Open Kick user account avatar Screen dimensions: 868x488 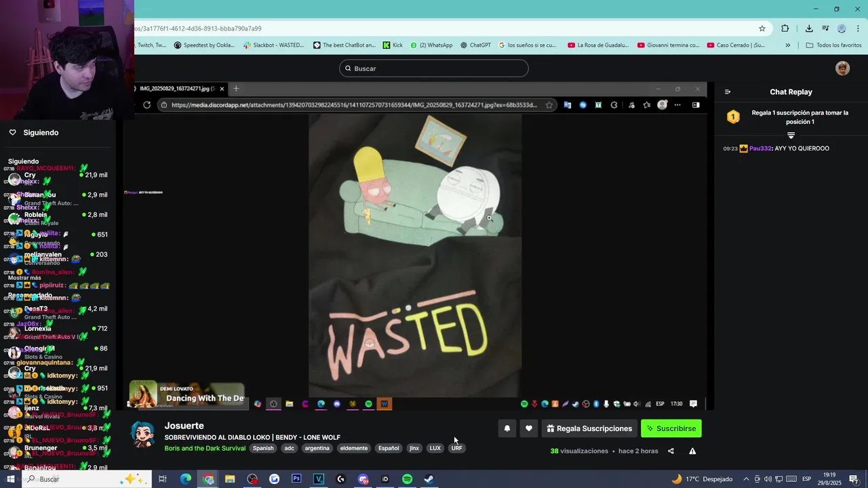842,68
